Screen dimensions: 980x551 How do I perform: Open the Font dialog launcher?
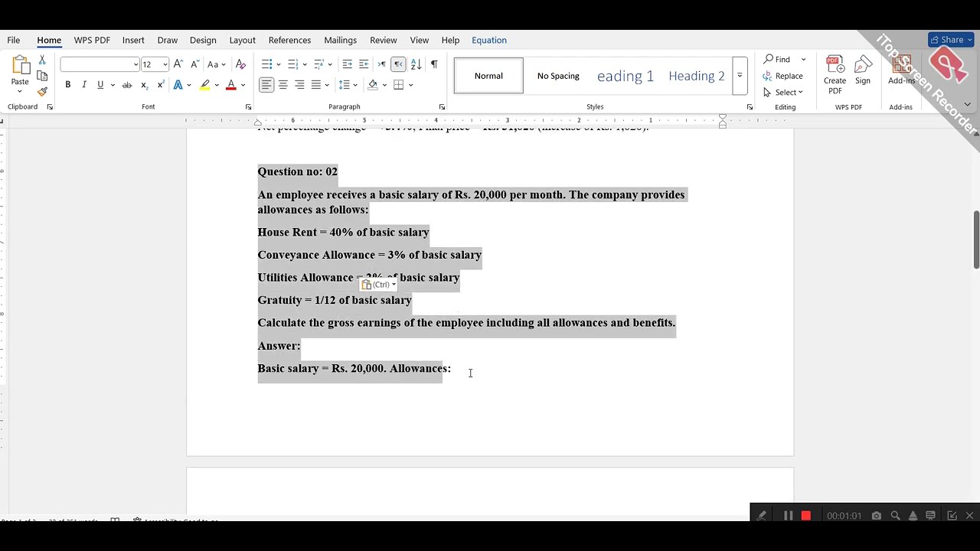[x=248, y=107]
